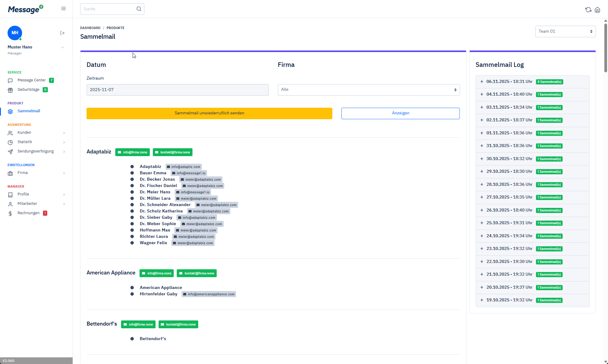Image resolution: width=608 pixels, height=364 pixels.
Task: Click the Dashboard breadcrumb link
Action: (x=90, y=28)
